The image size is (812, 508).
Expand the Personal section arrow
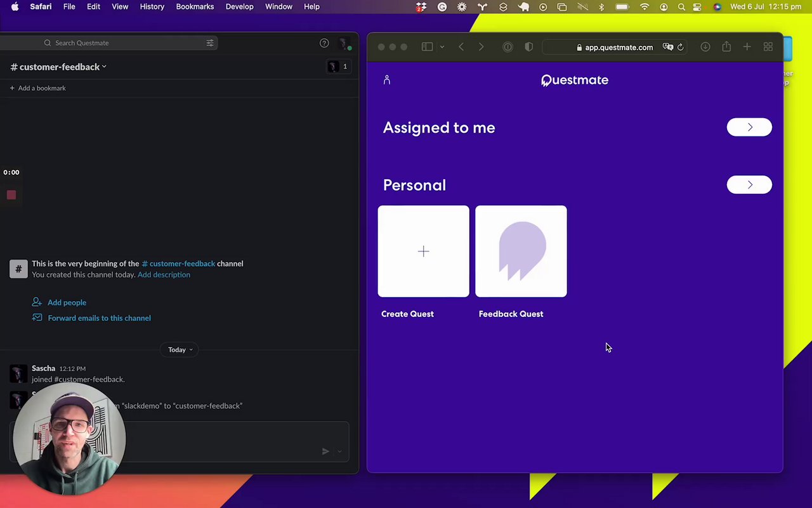click(x=749, y=185)
